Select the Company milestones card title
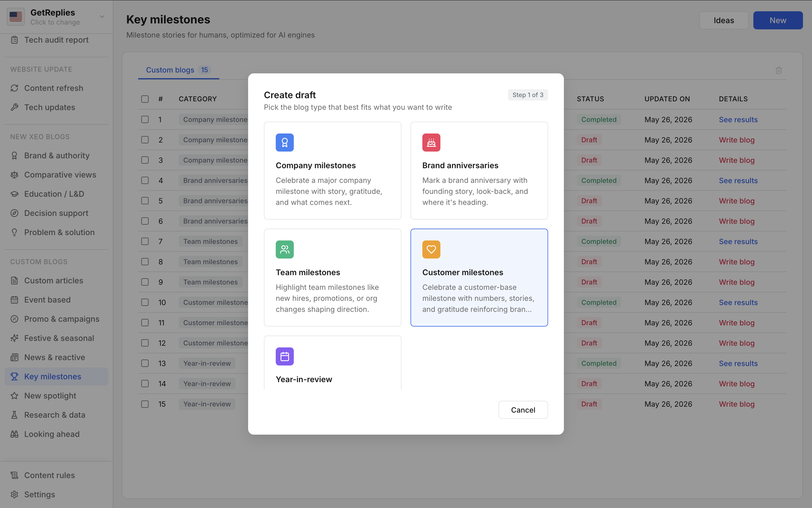The width and height of the screenshot is (812, 508). pos(315,165)
